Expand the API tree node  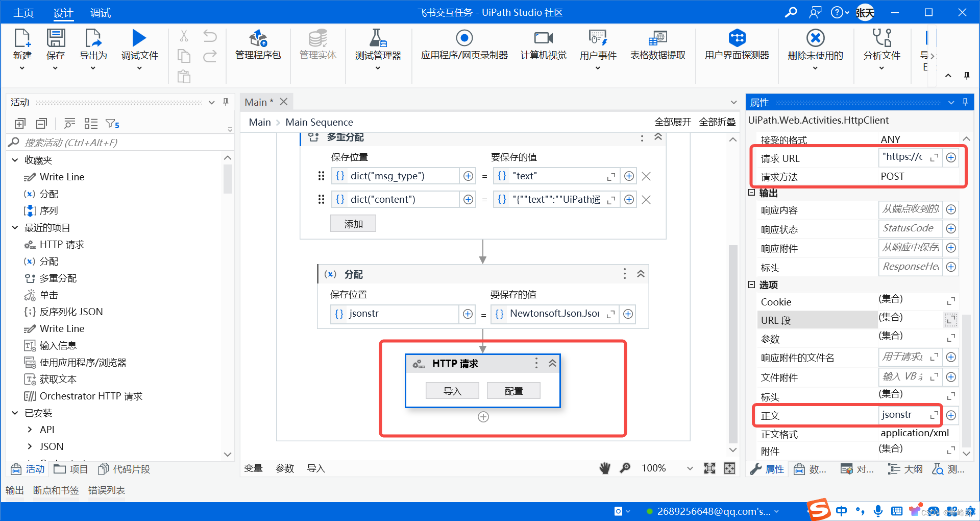pos(30,430)
